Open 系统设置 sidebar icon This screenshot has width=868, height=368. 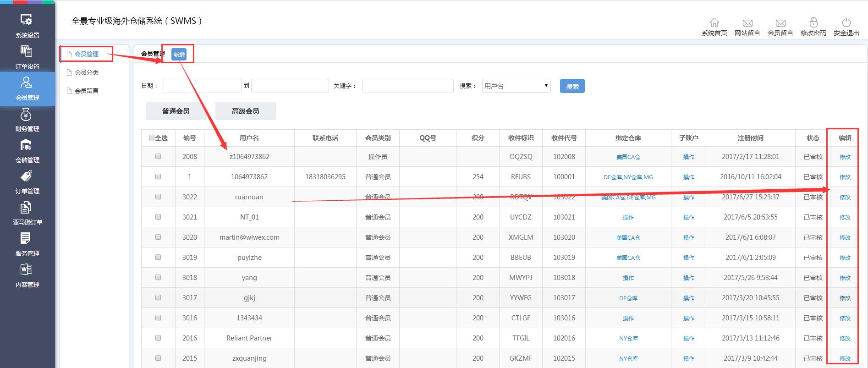click(27, 20)
